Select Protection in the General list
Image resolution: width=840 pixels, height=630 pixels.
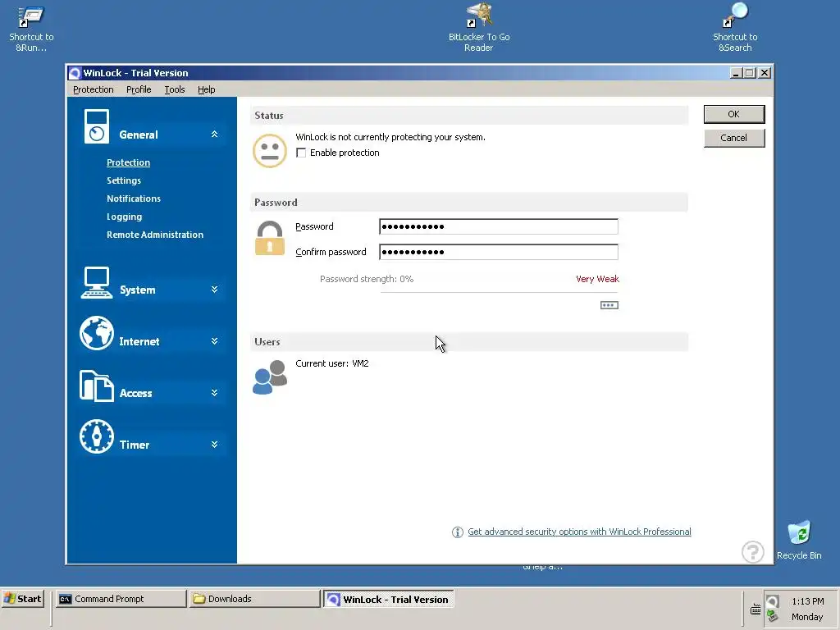coord(128,162)
